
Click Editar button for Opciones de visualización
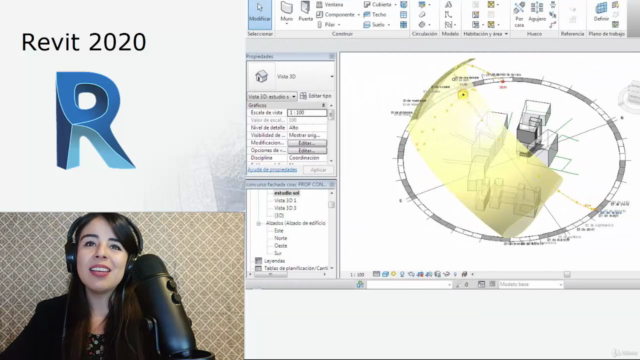point(307,151)
